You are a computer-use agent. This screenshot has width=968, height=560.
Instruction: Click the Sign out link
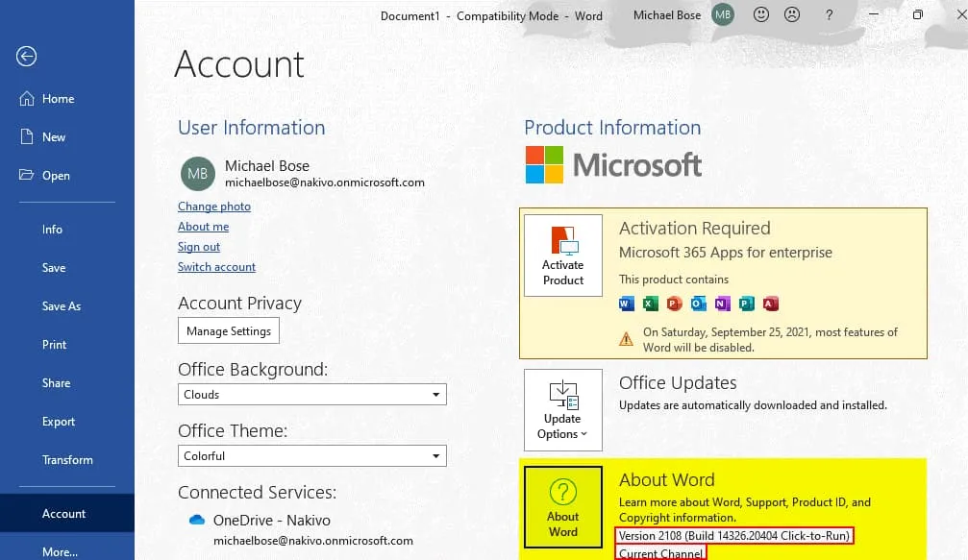[x=199, y=247]
